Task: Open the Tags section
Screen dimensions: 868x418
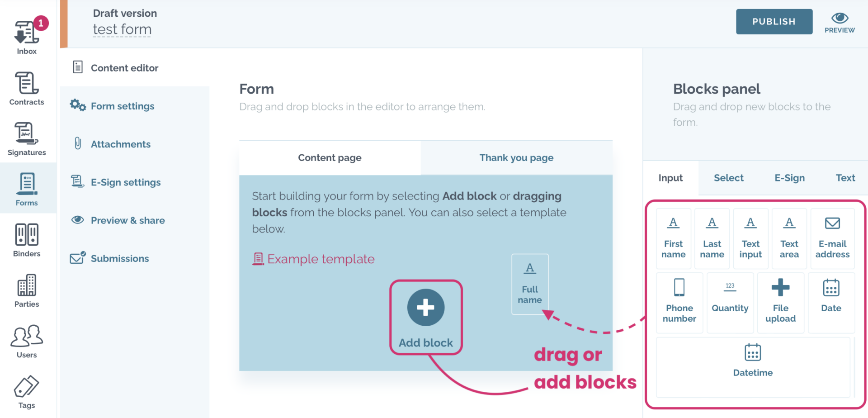Action: click(x=27, y=392)
